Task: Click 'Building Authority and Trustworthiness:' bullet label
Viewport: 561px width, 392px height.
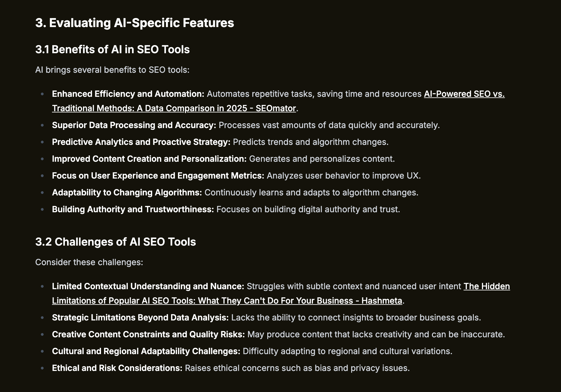Action: [x=133, y=209]
